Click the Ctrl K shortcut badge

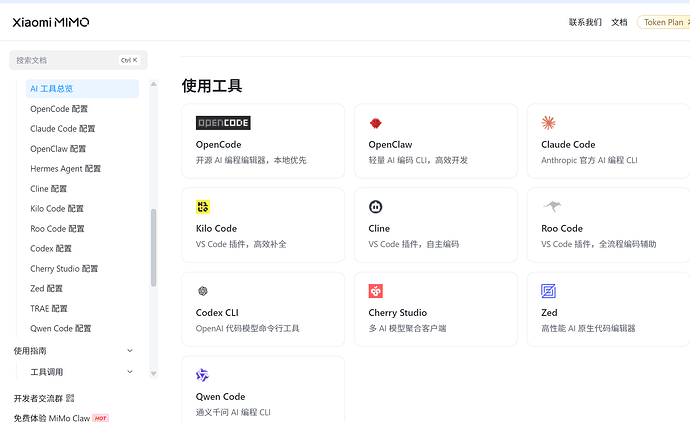coord(129,60)
